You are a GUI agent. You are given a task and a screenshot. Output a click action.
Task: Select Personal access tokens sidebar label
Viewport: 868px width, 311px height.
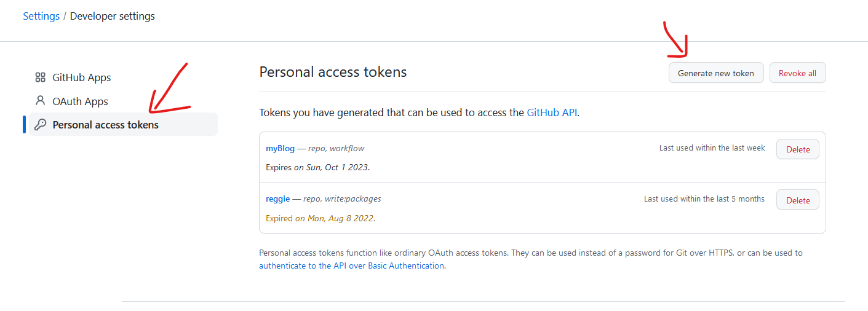tap(105, 125)
